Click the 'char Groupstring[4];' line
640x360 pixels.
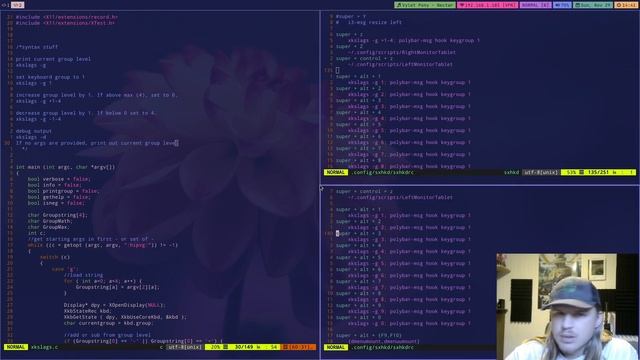pyautogui.click(x=58, y=215)
